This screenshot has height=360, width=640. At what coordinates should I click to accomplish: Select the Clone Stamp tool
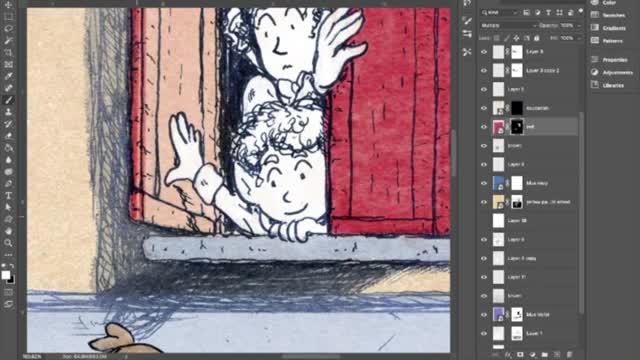click(x=8, y=112)
